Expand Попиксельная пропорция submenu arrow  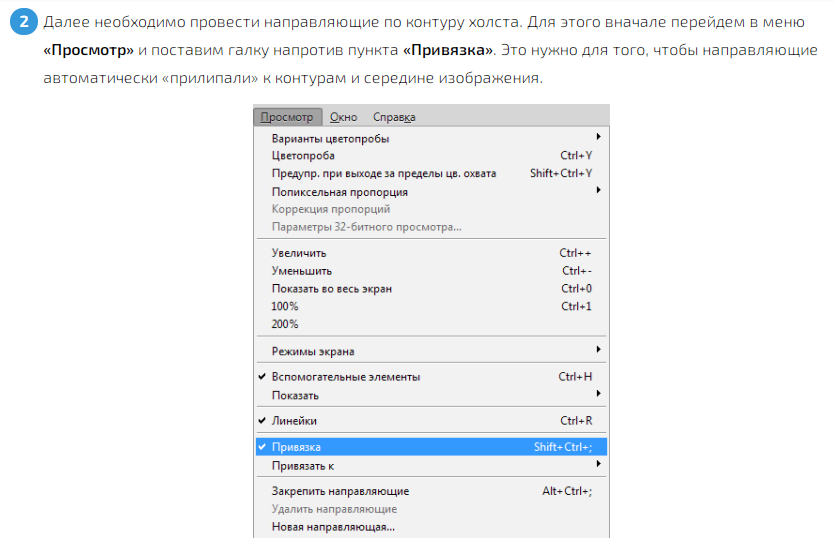click(598, 190)
